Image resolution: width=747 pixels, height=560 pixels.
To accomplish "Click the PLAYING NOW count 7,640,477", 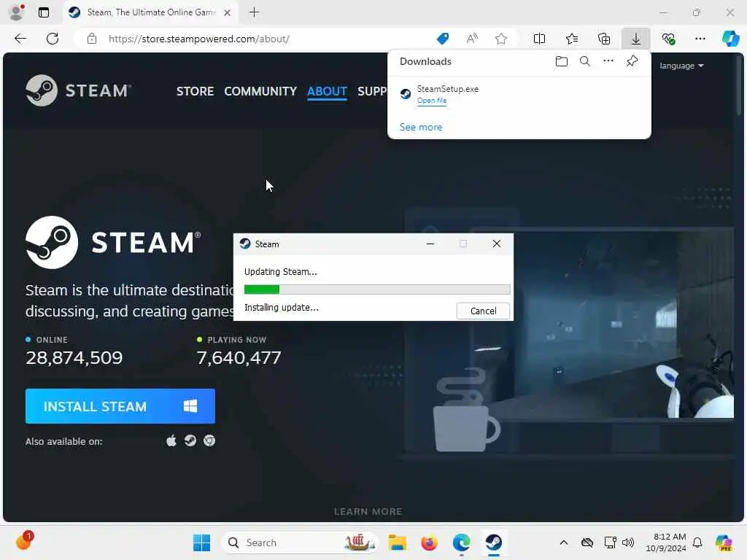I will tap(239, 357).
